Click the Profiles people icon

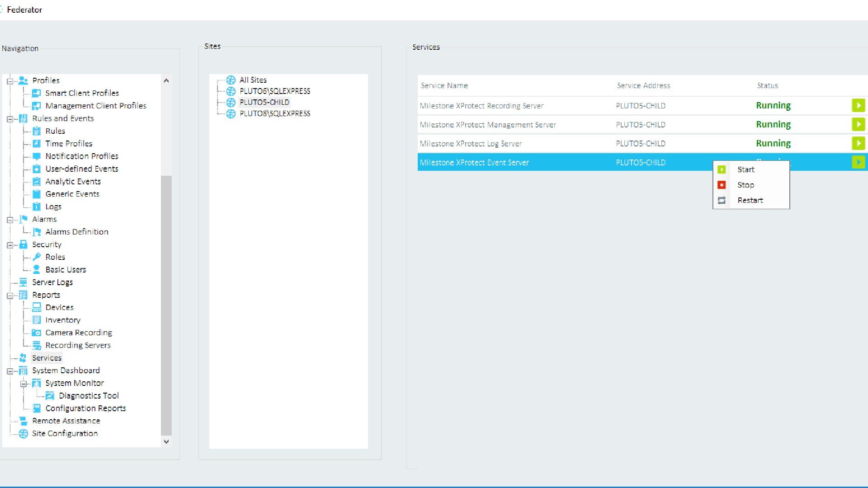pos(23,80)
